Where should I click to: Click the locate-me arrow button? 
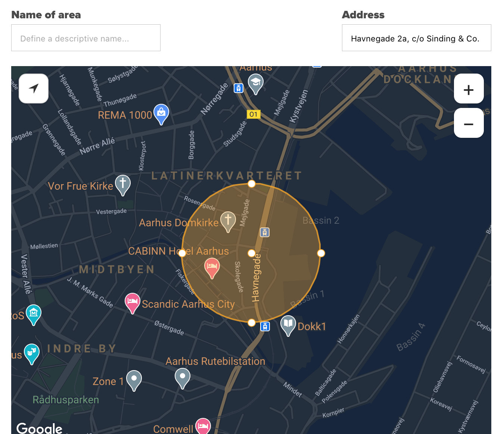pyautogui.click(x=34, y=89)
